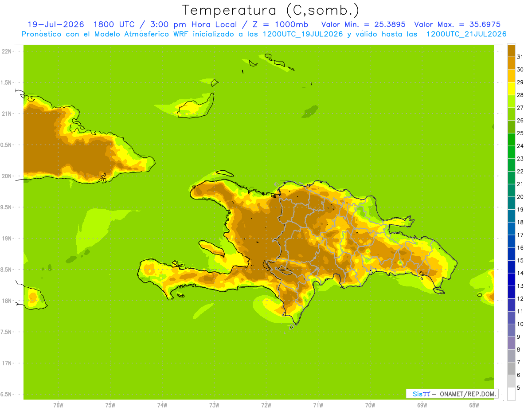Viewport: 532px width, 411px height.
Task: Select the date text "19-Jul-2026"
Action: tap(56, 24)
